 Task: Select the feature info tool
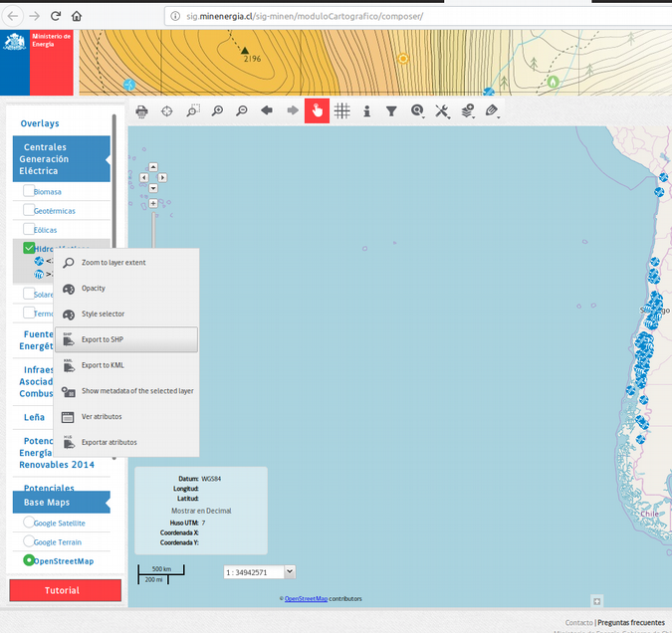[366, 111]
